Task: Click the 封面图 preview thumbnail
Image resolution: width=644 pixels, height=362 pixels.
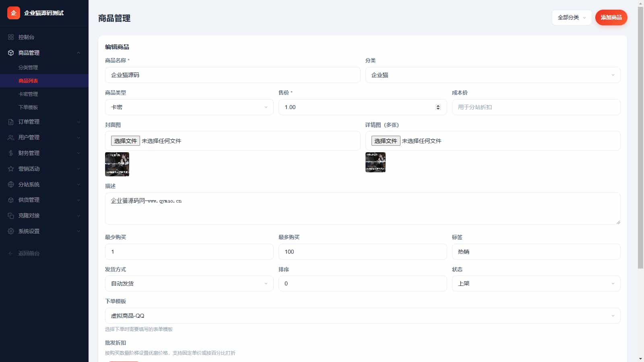Action: coord(117,164)
